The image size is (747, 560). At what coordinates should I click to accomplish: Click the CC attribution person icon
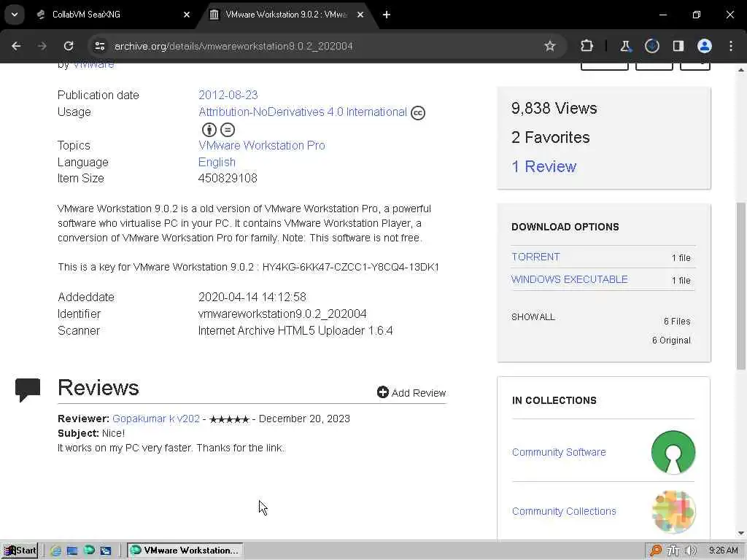tap(209, 130)
